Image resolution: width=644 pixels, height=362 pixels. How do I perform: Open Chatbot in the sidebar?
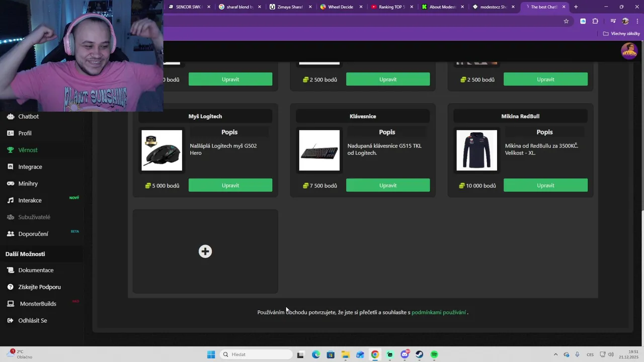pos(28,116)
